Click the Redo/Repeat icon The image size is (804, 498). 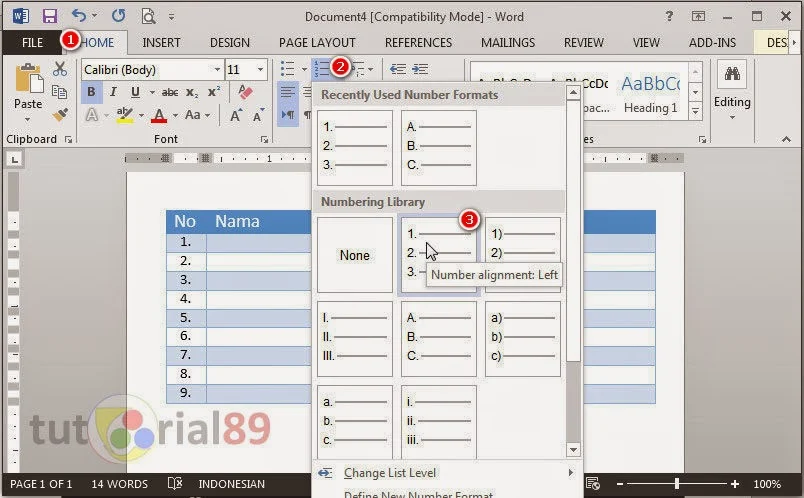[118, 16]
